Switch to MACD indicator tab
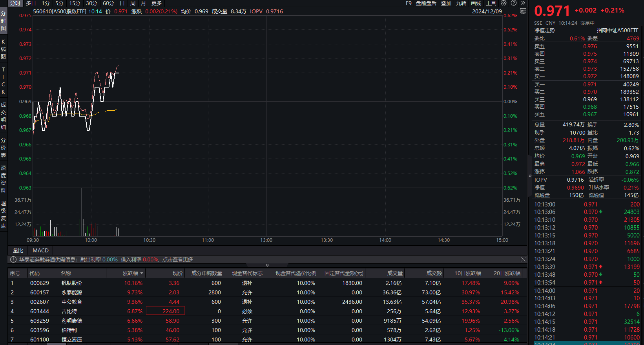Viewport: 644px width, 345px height. click(40, 250)
